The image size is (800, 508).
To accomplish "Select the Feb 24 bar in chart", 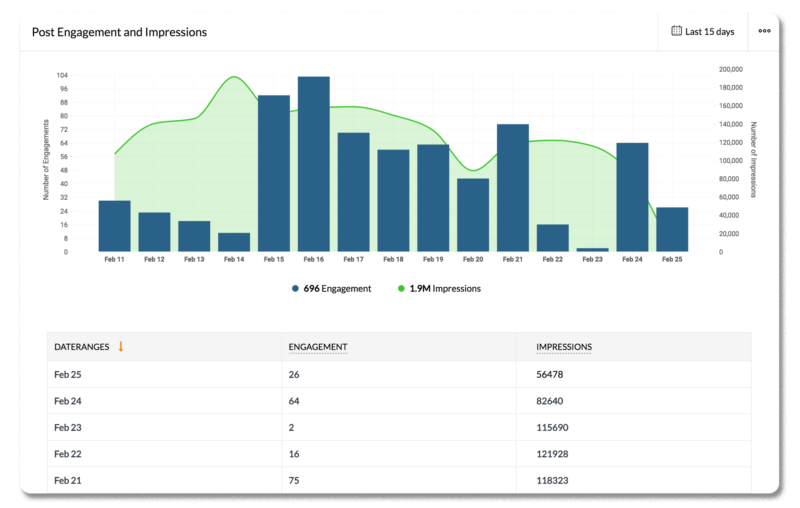I will pos(632,197).
